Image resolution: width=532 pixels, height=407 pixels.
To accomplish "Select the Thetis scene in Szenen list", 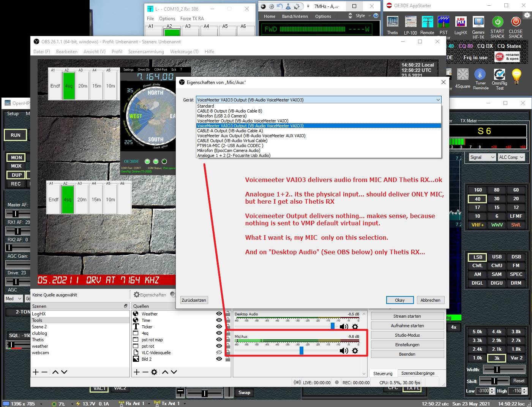I will pyautogui.click(x=38, y=340).
